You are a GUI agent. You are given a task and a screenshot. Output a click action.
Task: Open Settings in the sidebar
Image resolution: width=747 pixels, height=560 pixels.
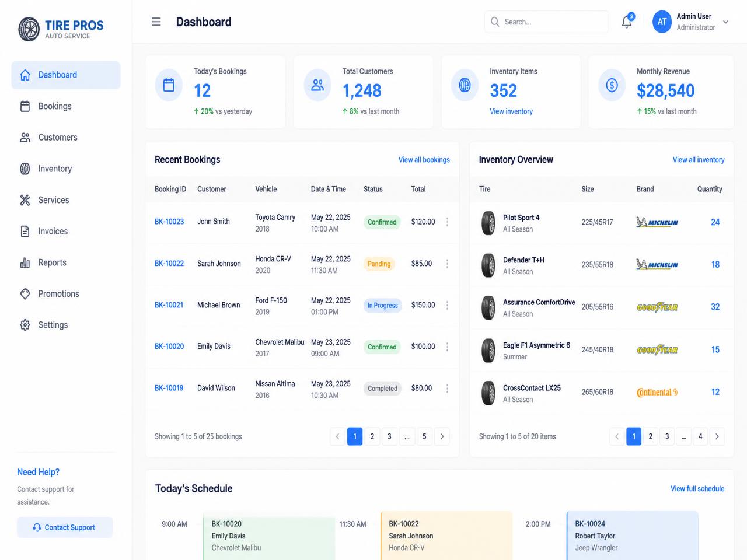tap(66, 325)
